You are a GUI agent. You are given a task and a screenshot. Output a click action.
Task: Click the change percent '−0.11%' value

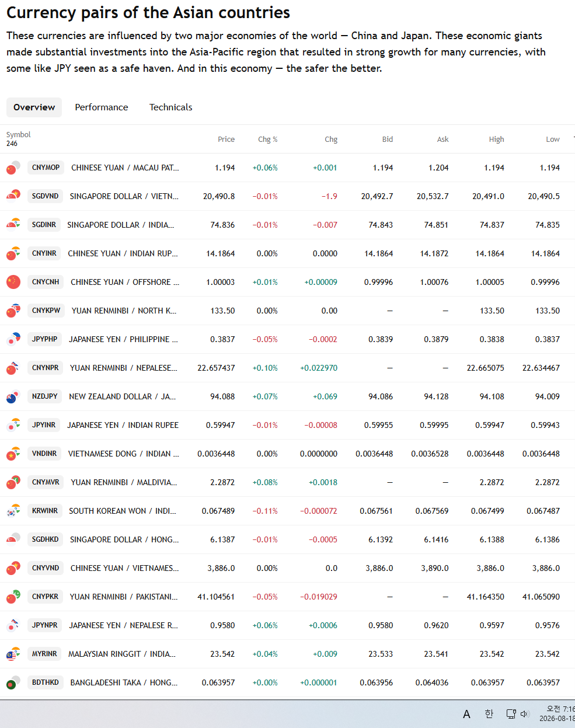click(x=265, y=511)
